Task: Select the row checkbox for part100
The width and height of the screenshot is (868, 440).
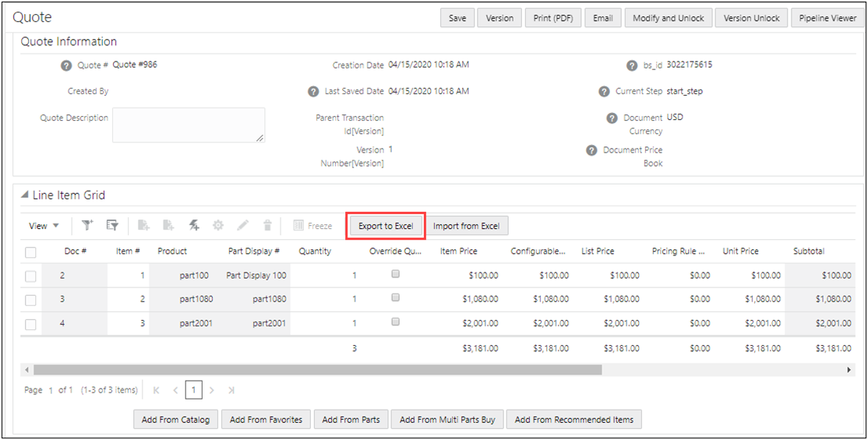Action: [x=31, y=276]
